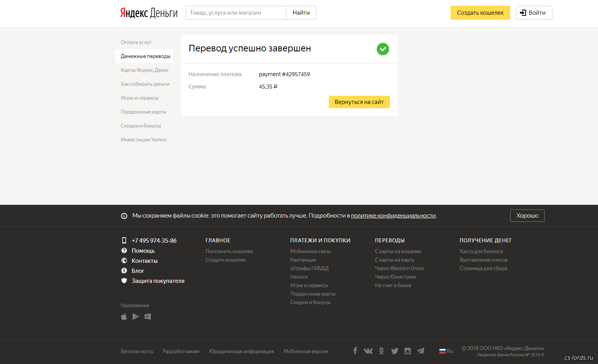This screenshot has height=364, width=598.
Task: Open the Контакты footer link
Action: click(145, 260)
